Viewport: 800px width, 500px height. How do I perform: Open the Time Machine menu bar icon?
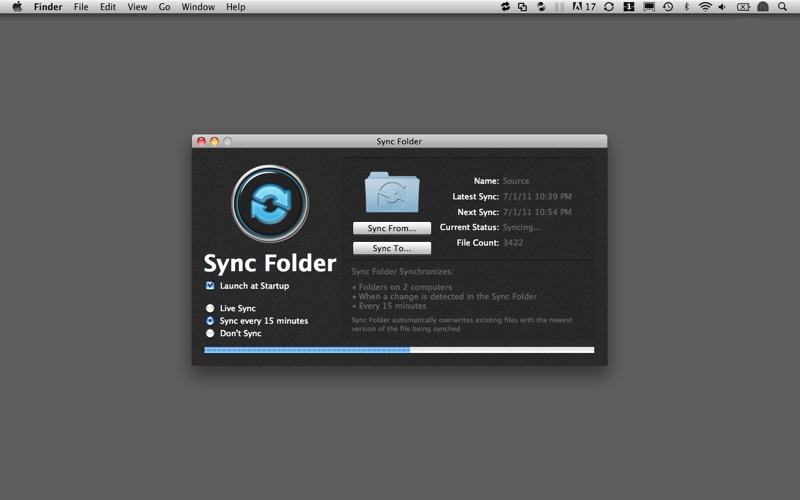(668, 7)
